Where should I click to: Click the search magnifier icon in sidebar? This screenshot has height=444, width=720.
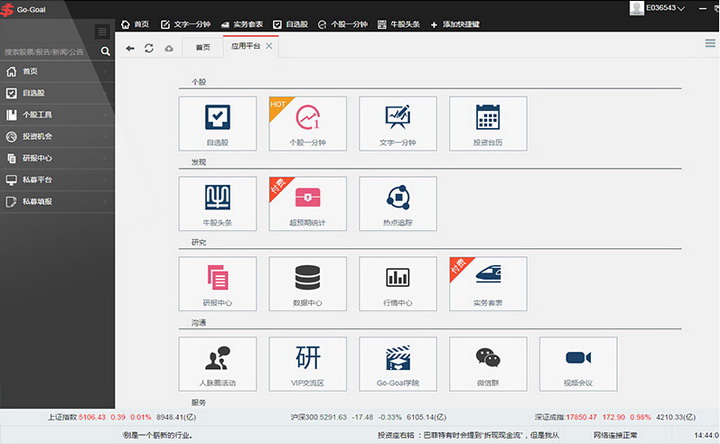(x=105, y=51)
